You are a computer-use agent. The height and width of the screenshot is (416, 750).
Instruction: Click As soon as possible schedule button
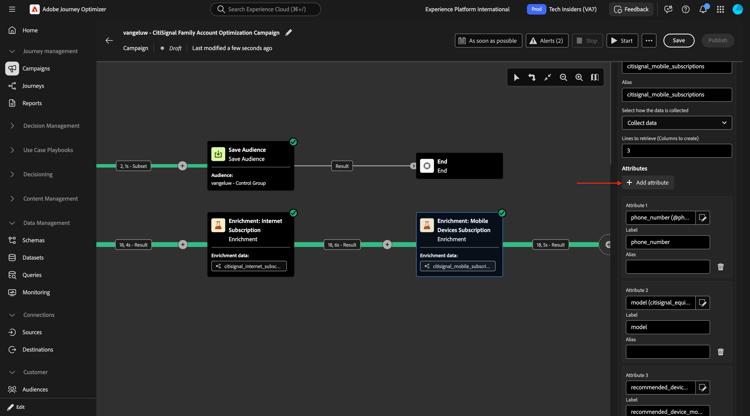click(x=488, y=41)
